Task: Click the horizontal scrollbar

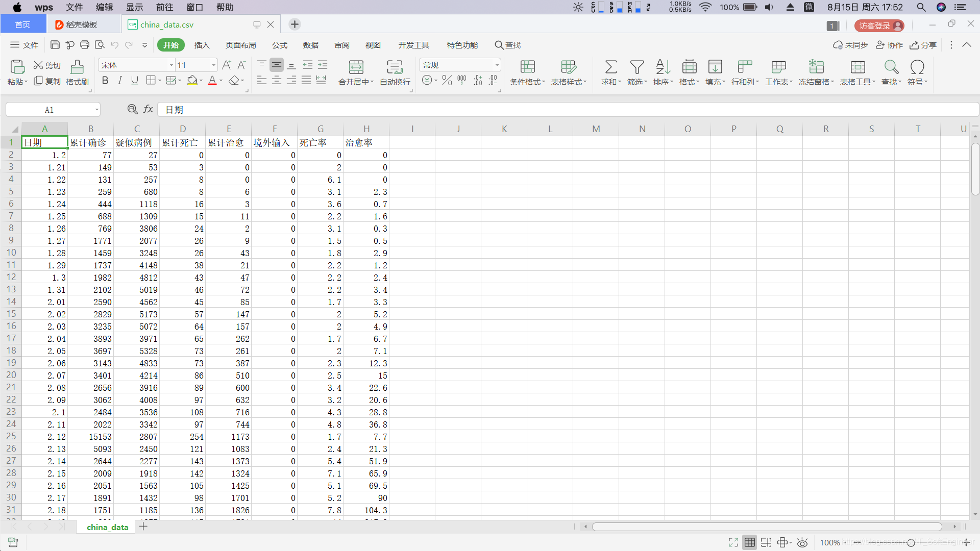Action: coord(767,527)
